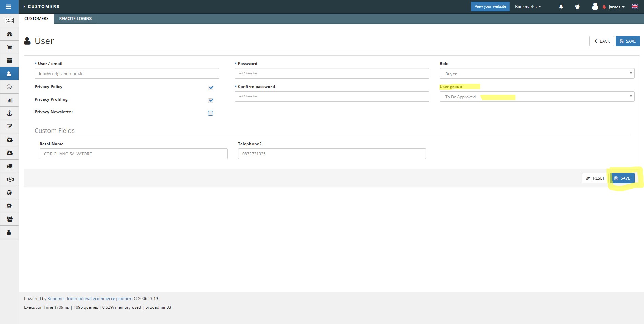The width and height of the screenshot is (644, 324).
Task: Click the Back button
Action: (x=602, y=41)
